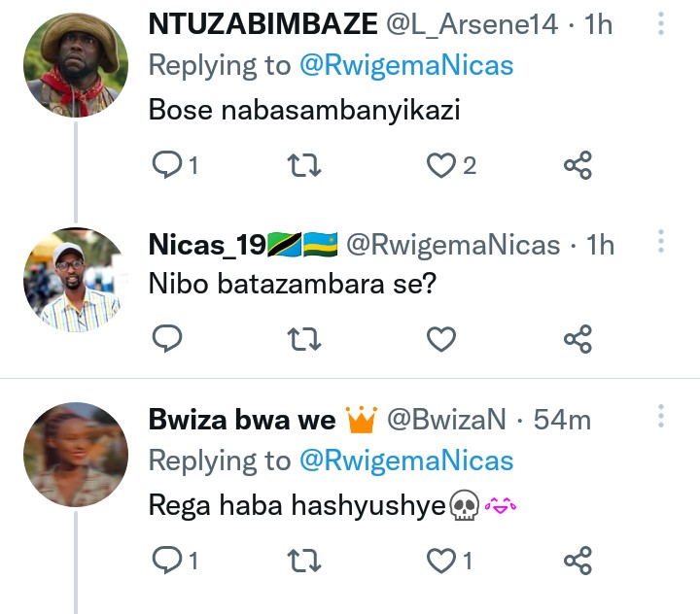Screen dimensions: 700x614
Task: Reply to NTUZABIMBAZE's tweet
Action: point(168,166)
